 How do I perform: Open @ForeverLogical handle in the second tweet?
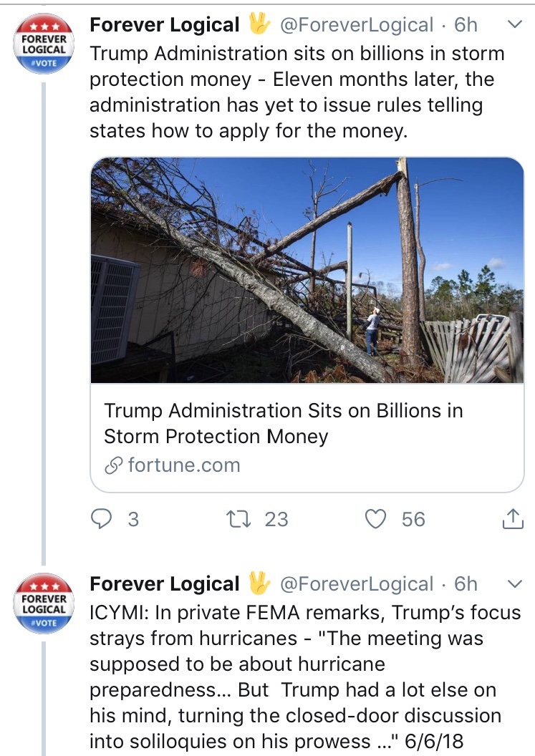356,584
